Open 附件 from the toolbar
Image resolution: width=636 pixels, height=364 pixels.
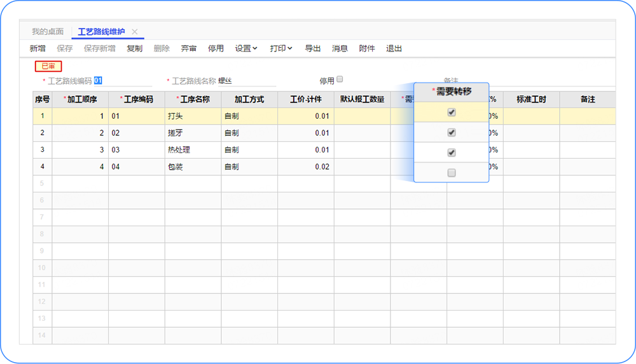pos(367,49)
